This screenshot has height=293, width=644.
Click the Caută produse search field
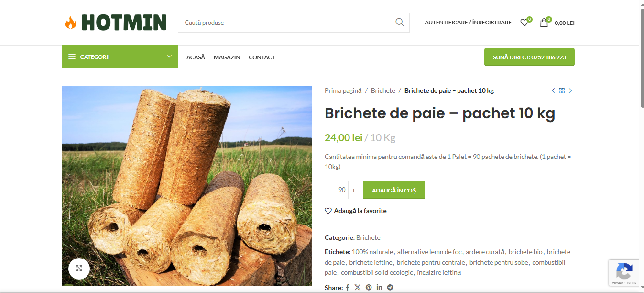tap(287, 23)
